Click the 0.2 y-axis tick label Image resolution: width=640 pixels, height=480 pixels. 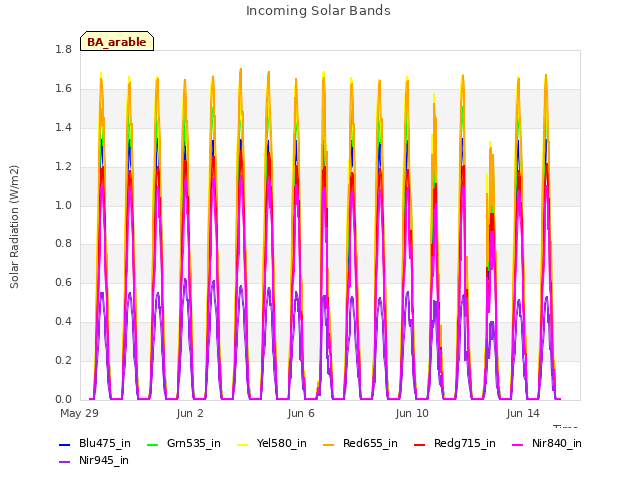(63, 360)
